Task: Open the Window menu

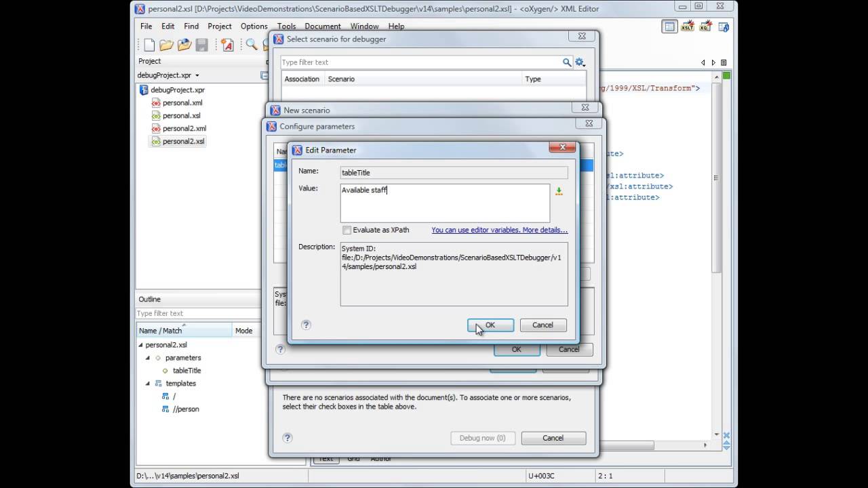Action: [x=364, y=26]
